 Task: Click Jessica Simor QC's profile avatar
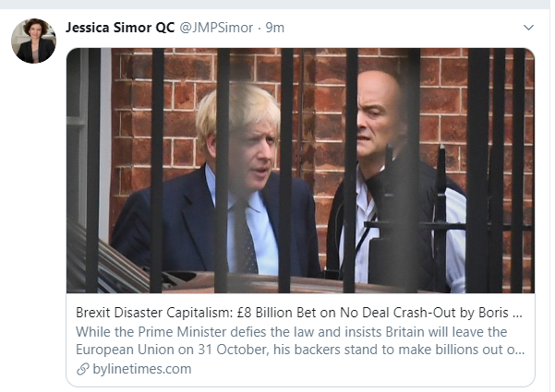pyautogui.click(x=34, y=42)
